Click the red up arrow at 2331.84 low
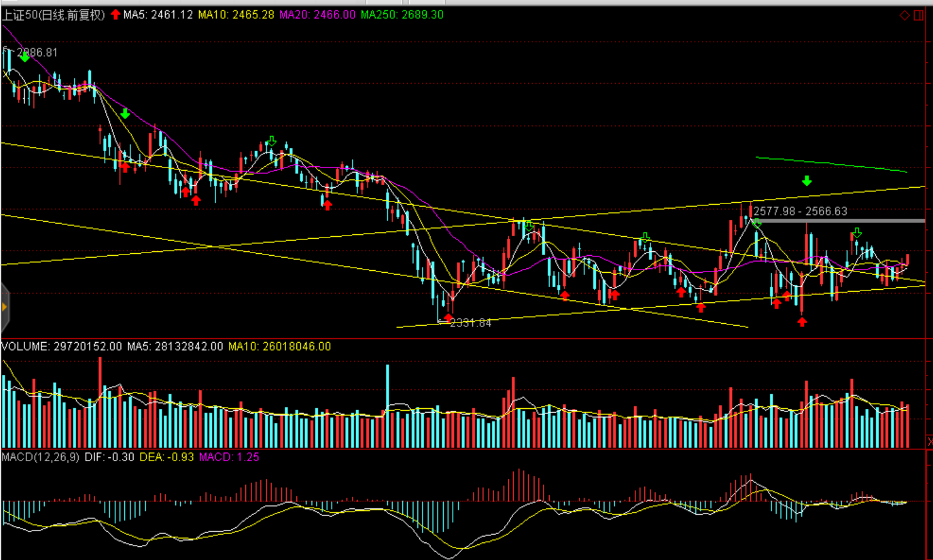This screenshot has height=560, width=933. point(448,317)
